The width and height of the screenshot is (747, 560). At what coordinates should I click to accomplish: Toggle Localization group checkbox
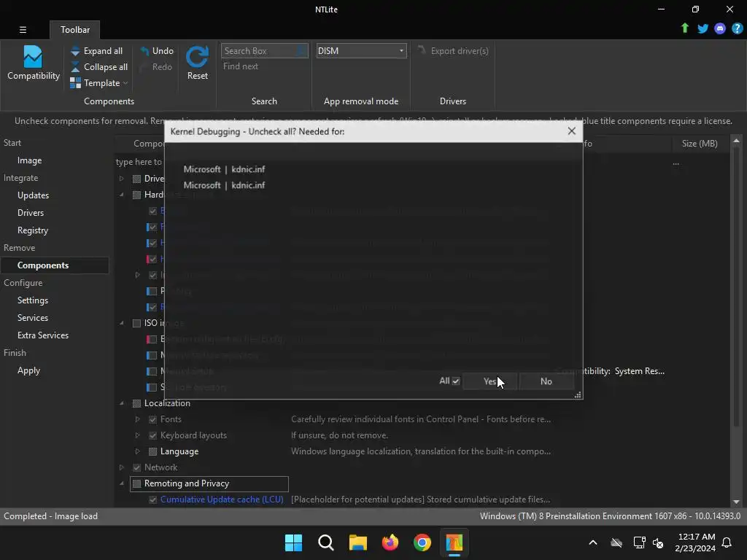[x=136, y=403]
